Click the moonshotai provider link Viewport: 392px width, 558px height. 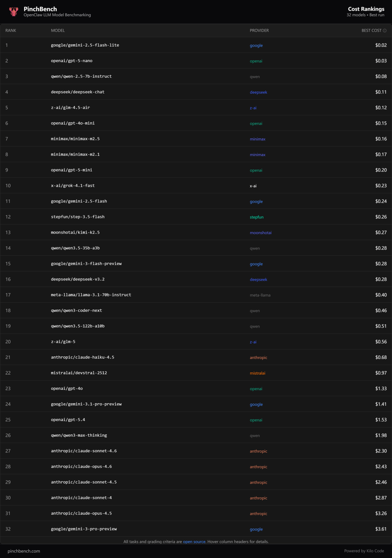pyautogui.click(x=261, y=233)
